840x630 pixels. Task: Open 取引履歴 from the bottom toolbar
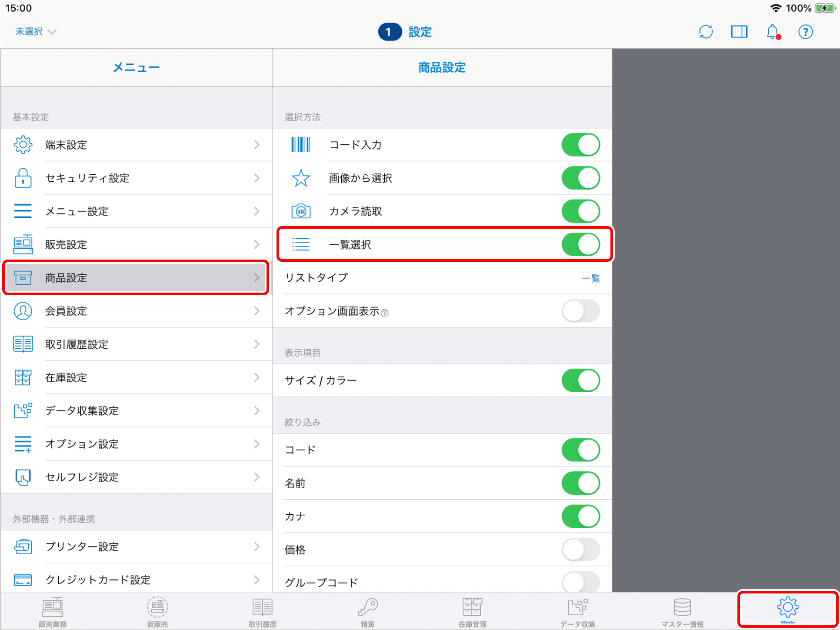click(x=262, y=611)
